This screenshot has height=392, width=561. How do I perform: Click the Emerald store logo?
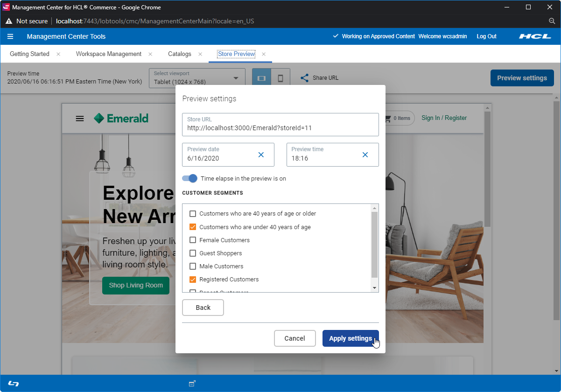tap(121, 119)
